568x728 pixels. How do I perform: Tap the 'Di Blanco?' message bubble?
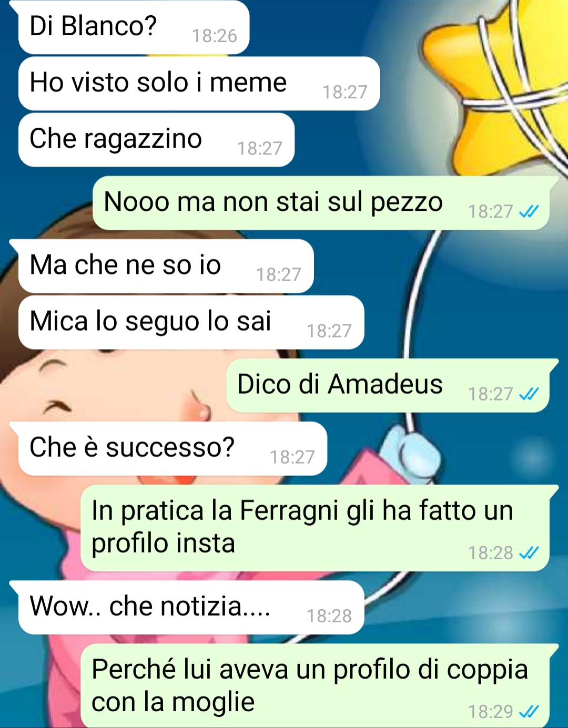tap(134, 27)
